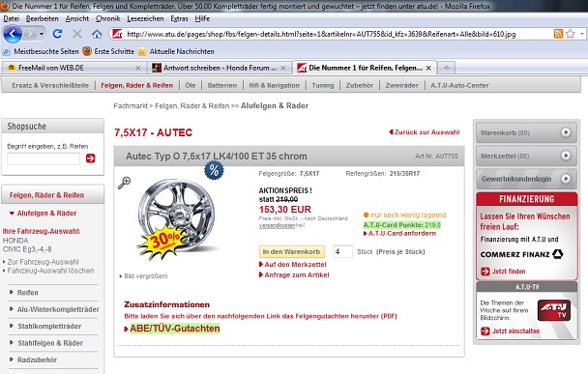Reload the page with the refresh icon
Image resolution: width=588 pixels, height=374 pixels.
click(x=57, y=34)
